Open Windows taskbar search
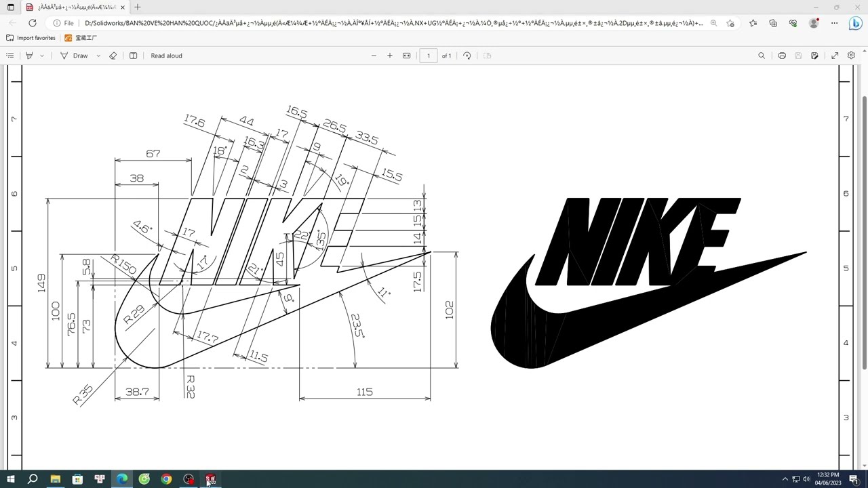The image size is (868, 488). click(33, 479)
